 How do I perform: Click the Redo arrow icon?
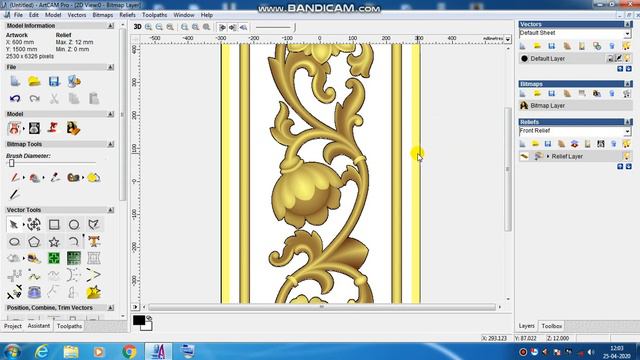point(35,98)
